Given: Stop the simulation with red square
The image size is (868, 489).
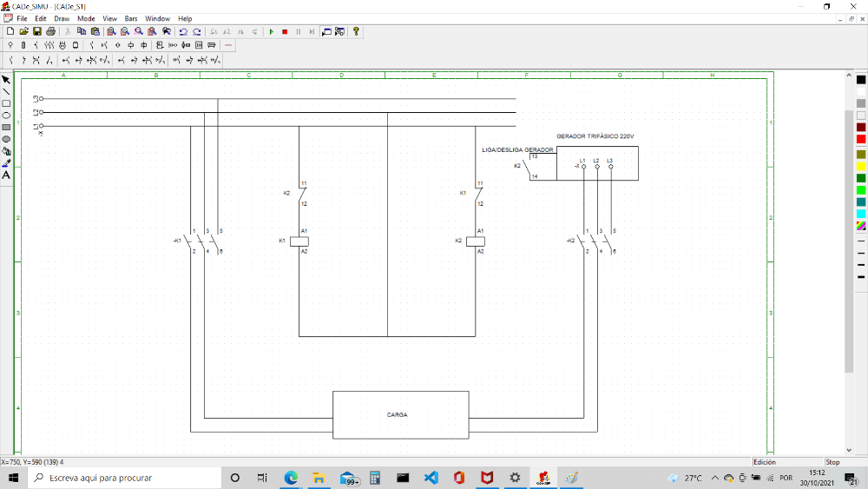Looking at the screenshot, I should click(x=285, y=31).
